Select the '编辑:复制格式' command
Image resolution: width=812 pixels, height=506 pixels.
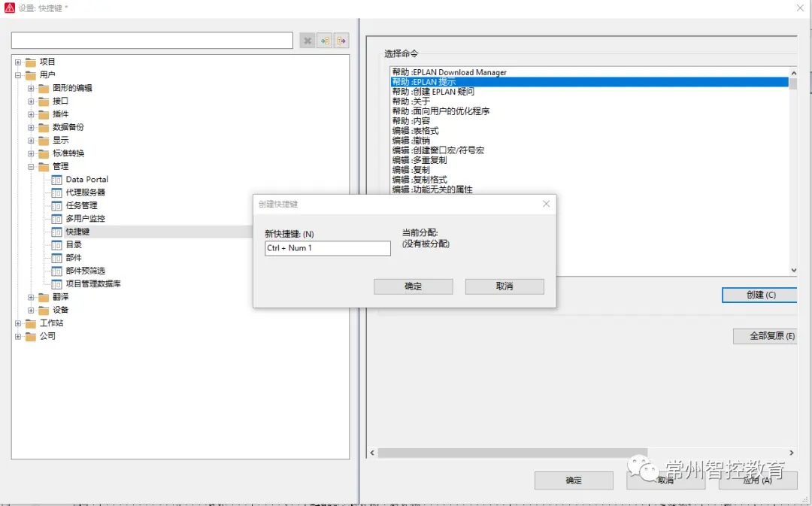pos(589,180)
